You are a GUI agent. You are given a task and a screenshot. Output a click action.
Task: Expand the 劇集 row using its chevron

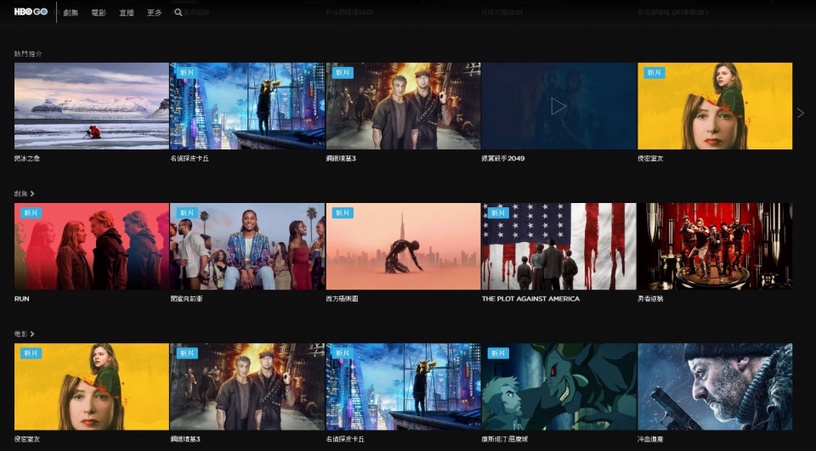tap(32, 194)
